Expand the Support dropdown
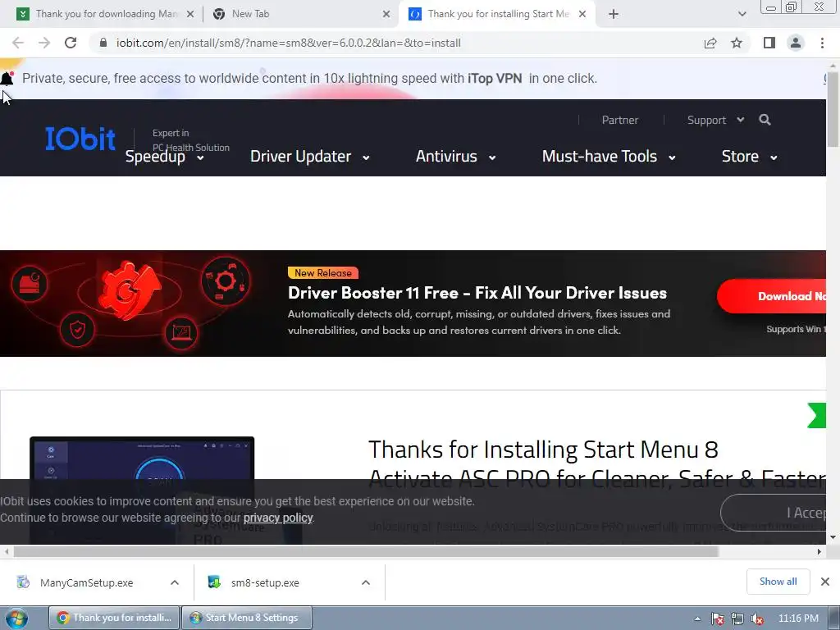The image size is (840, 630). point(715,120)
